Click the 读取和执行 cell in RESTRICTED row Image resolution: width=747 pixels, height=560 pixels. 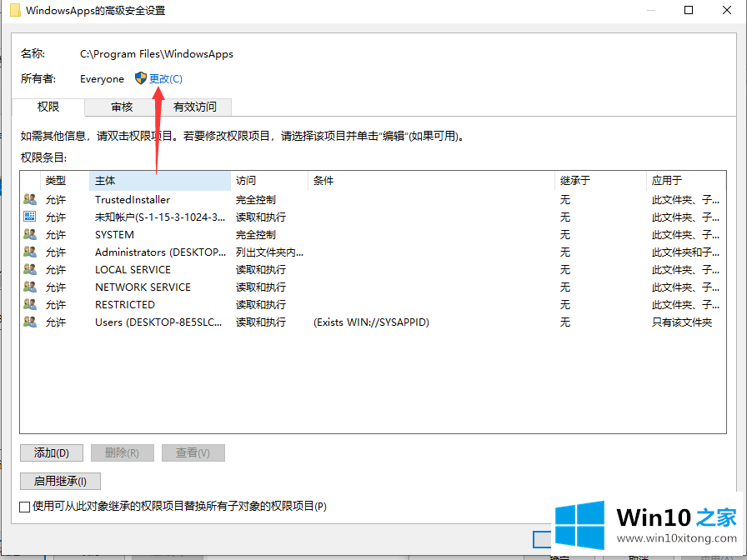coord(261,305)
